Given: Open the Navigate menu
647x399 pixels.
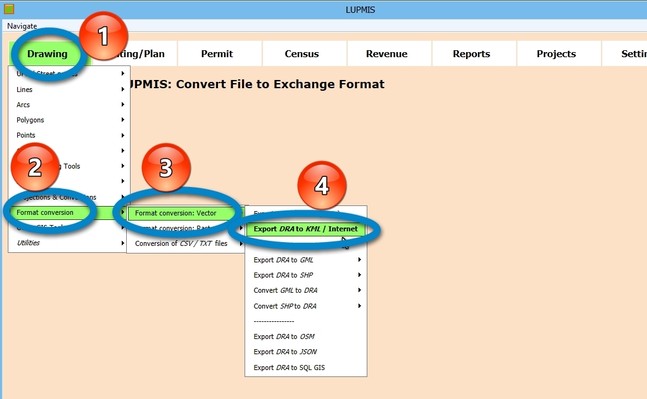Looking at the screenshot, I should point(22,26).
